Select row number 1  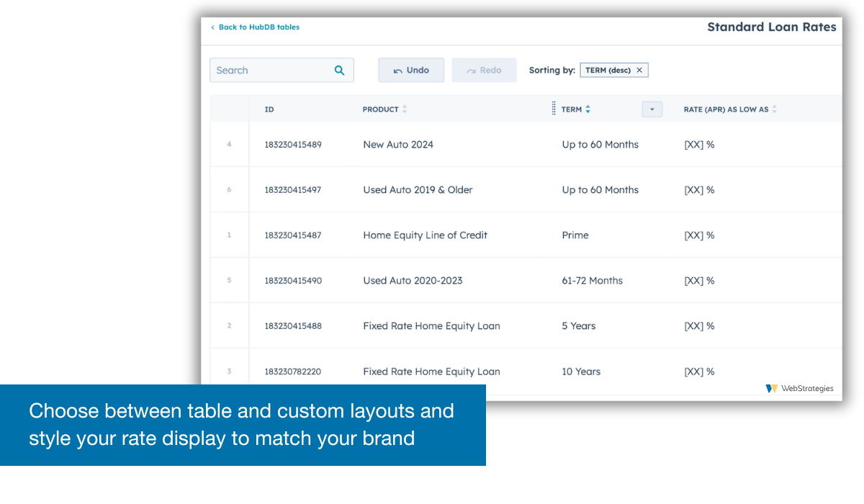230,235
